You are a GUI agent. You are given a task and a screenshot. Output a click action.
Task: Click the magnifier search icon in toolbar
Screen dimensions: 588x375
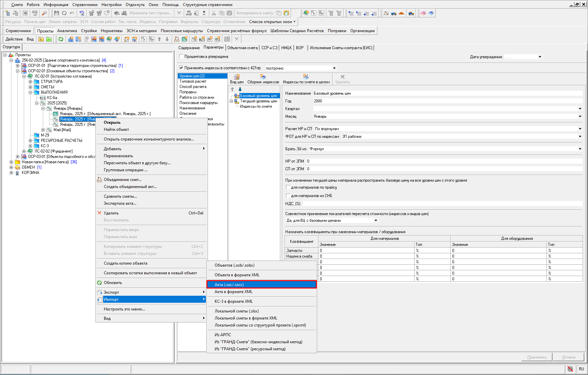pos(44,13)
